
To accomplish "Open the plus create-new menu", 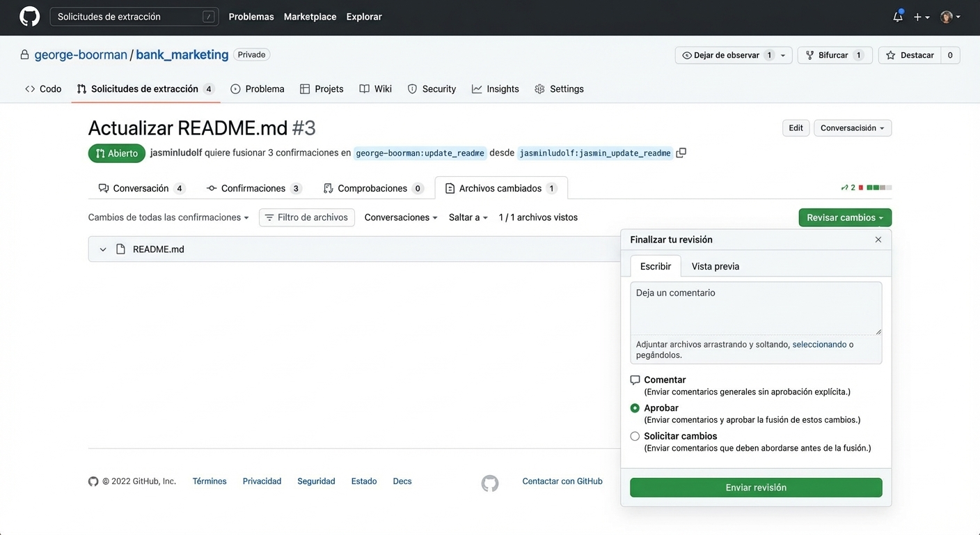I will tap(922, 17).
